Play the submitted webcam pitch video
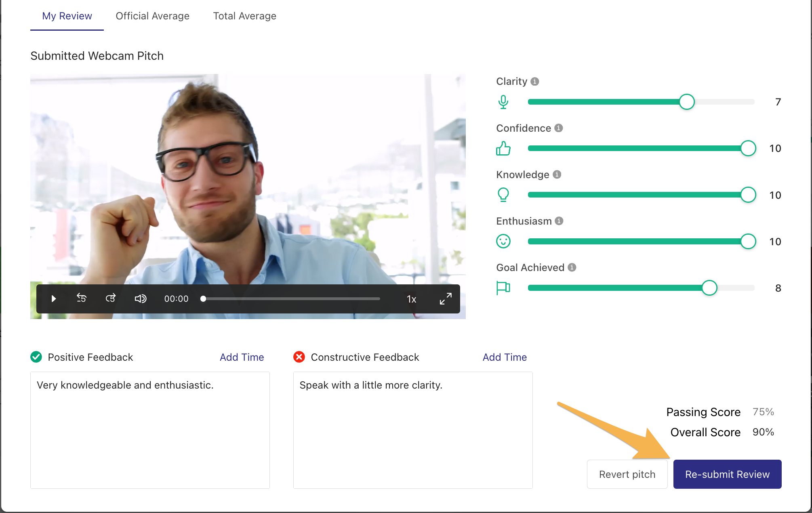 (53, 299)
